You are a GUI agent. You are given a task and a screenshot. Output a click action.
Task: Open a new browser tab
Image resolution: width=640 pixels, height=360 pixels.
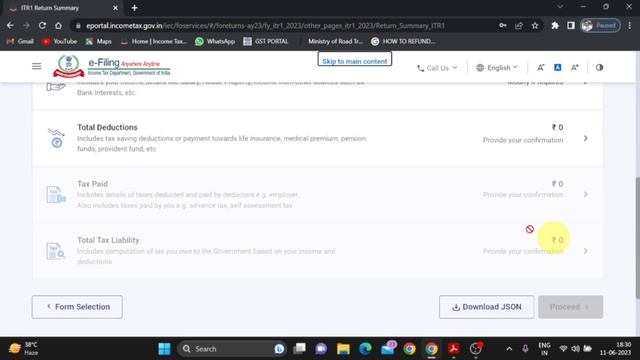[x=134, y=8]
